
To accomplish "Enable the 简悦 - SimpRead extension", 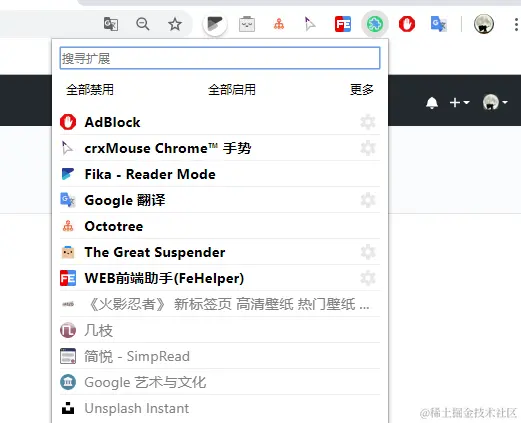I will (x=220, y=356).
